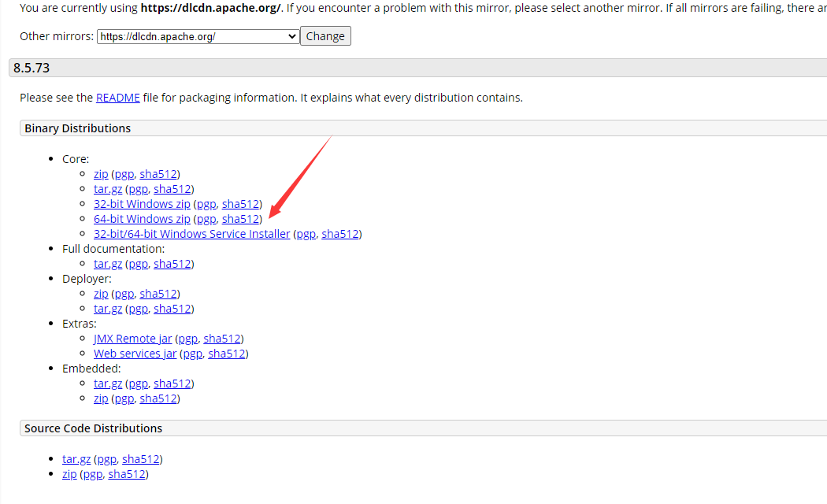Download the Embedded tar.gz

click(x=108, y=384)
